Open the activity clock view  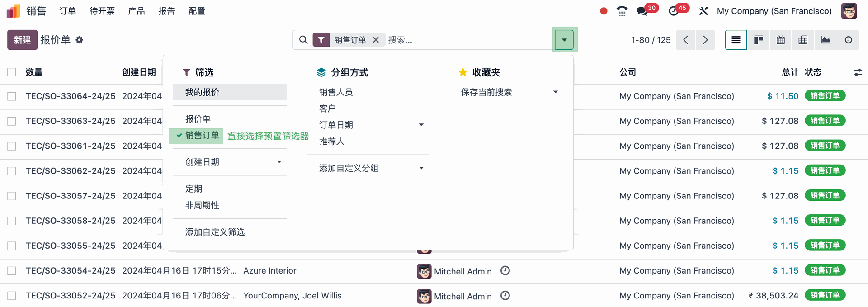[x=849, y=40]
